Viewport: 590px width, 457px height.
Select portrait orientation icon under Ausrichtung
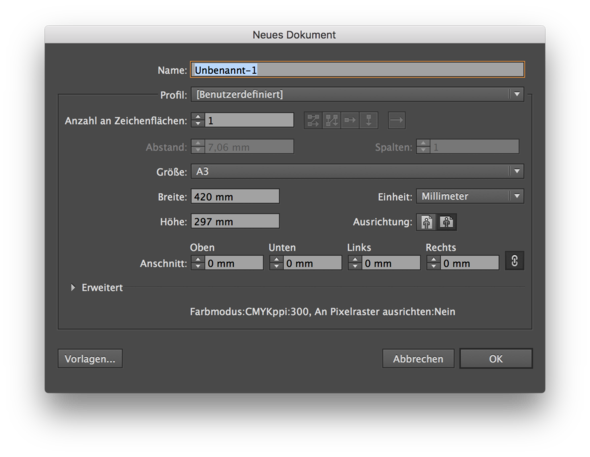point(426,222)
